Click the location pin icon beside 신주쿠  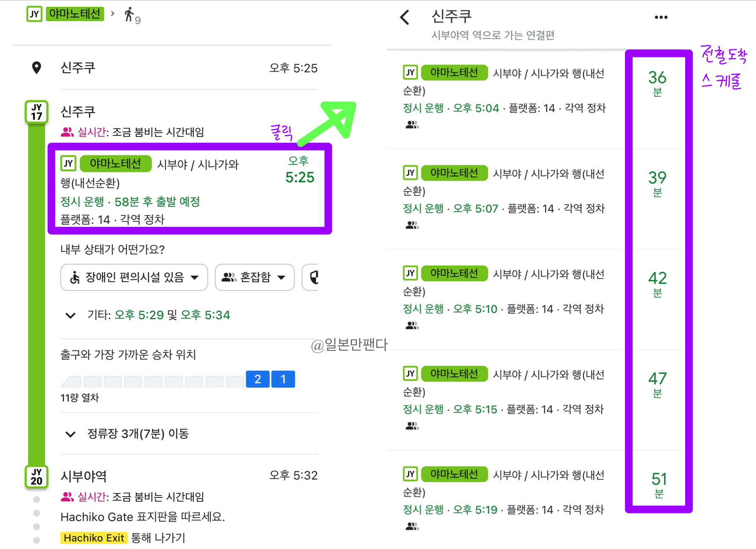(x=36, y=68)
